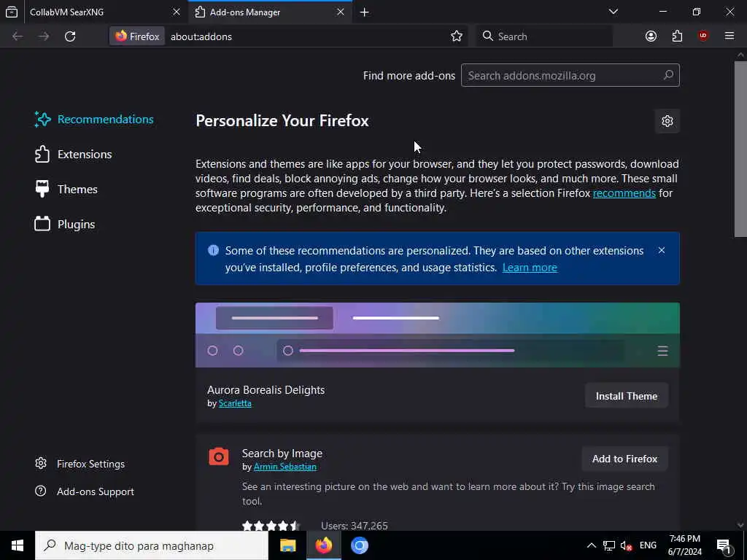Open author link Scarletta

click(235, 403)
